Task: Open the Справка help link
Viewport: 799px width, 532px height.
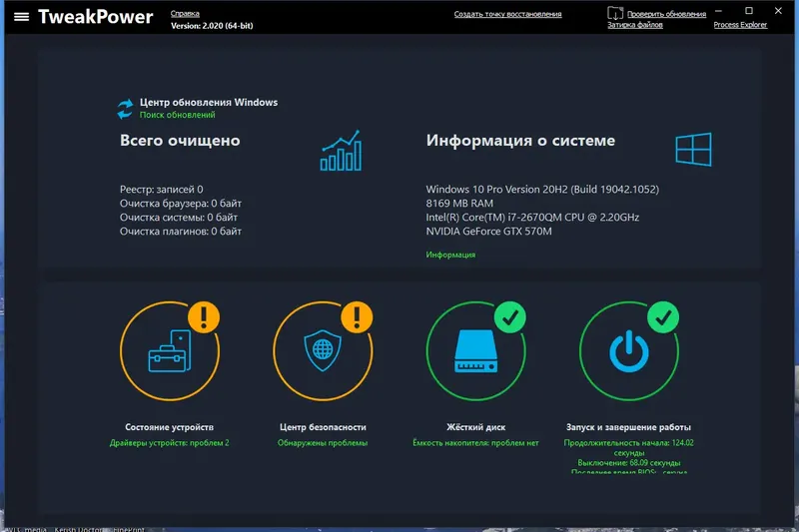Action: point(185,14)
